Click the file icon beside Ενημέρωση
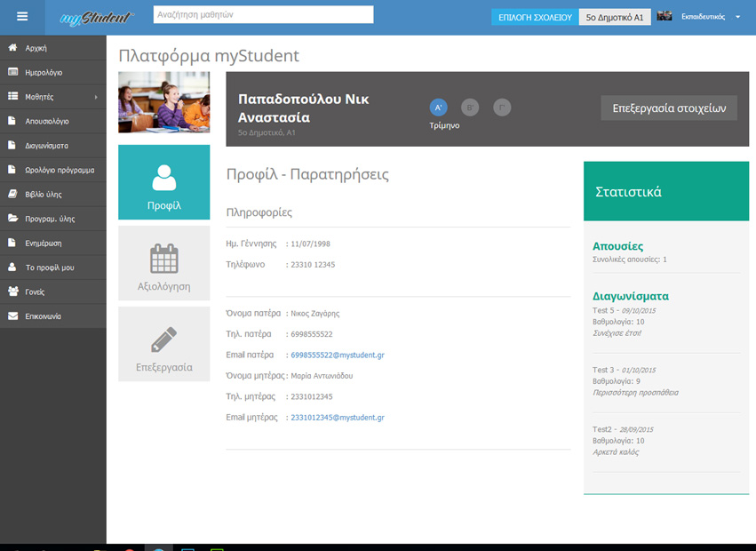Screen dimensions: 756x551 pyautogui.click(x=12, y=243)
